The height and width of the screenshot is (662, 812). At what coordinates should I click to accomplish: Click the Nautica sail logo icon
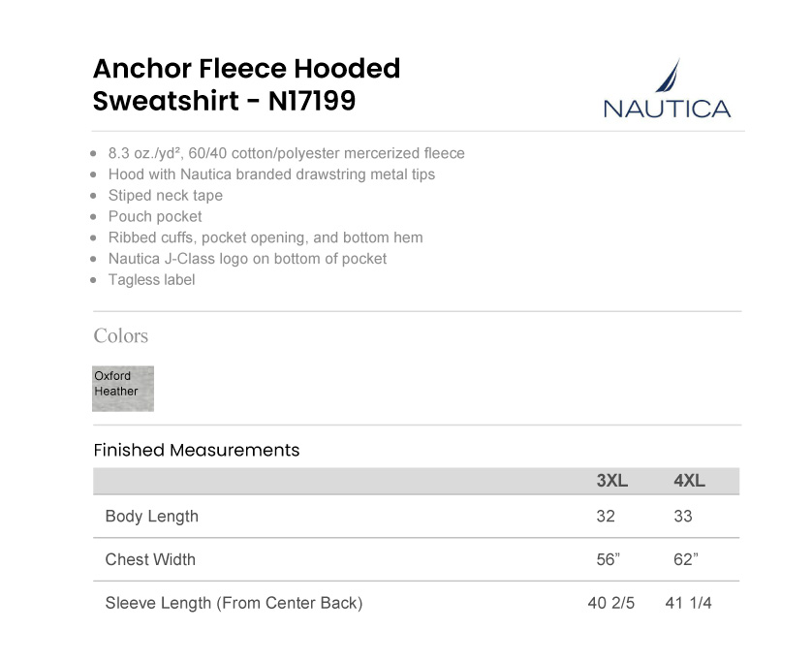pos(671,76)
